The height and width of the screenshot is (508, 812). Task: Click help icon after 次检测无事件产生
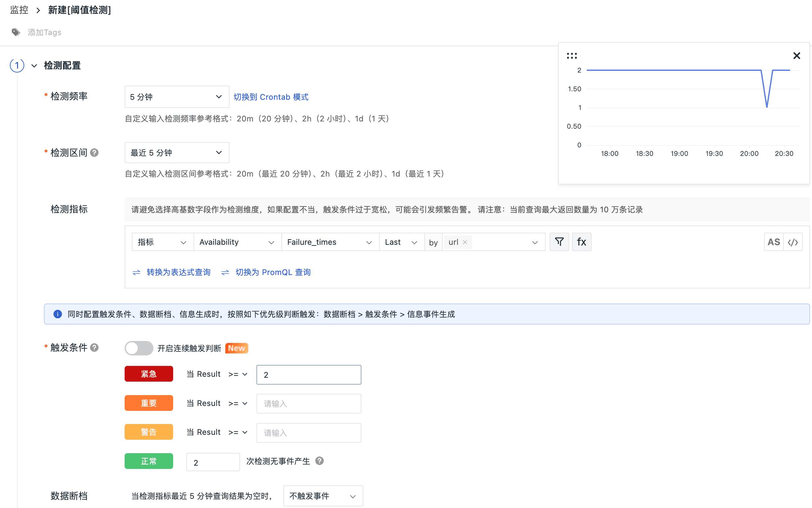pyautogui.click(x=319, y=461)
